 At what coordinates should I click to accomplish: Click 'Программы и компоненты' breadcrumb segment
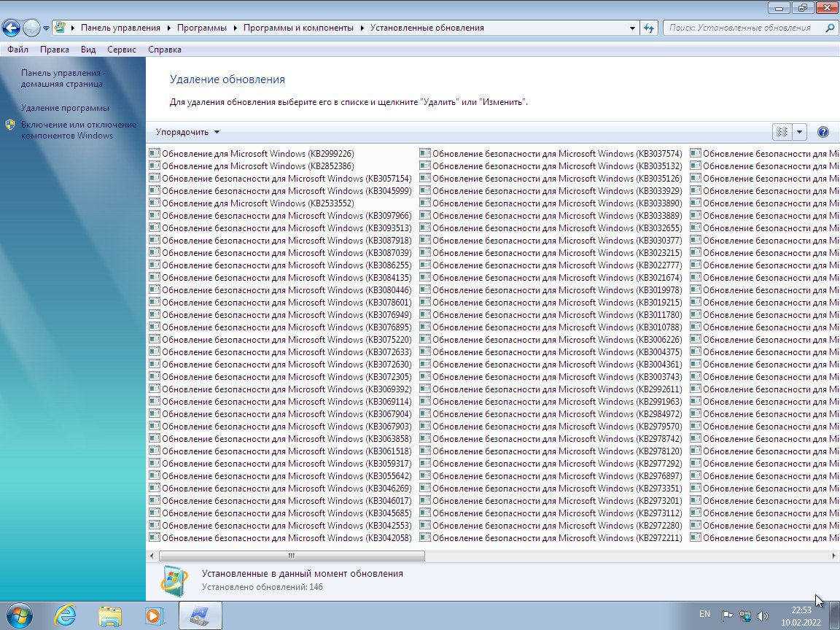[298, 28]
